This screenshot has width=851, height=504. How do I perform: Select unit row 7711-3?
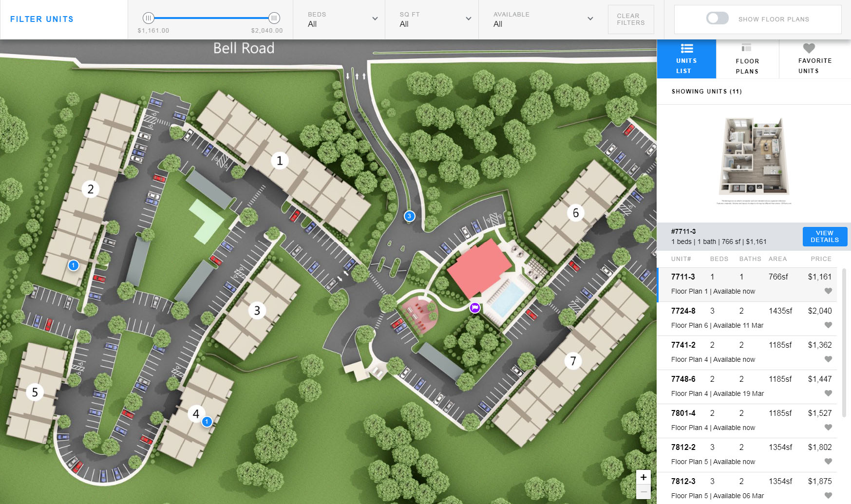[747, 284]
